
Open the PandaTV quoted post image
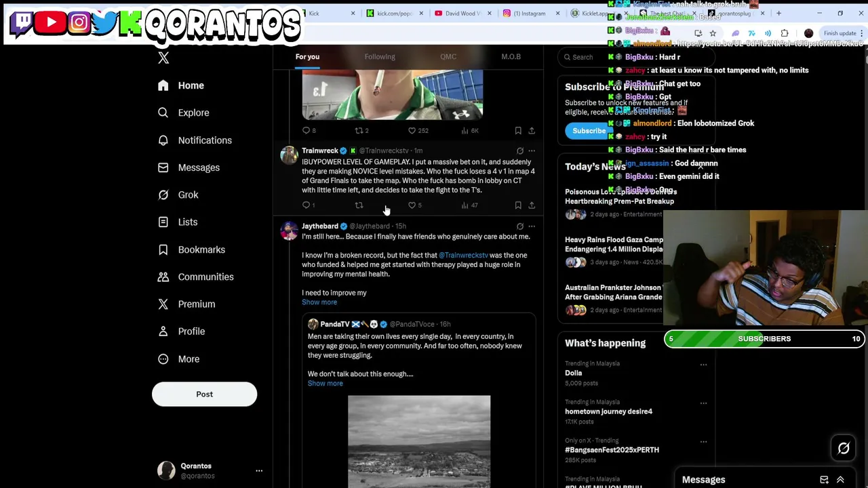pyautogui.click(x=419, y=441)
